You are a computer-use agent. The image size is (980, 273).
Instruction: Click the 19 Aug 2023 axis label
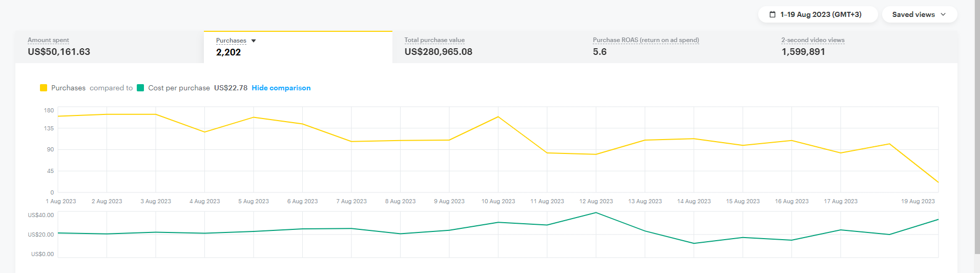pyautogui.click(x=918, y=201)
